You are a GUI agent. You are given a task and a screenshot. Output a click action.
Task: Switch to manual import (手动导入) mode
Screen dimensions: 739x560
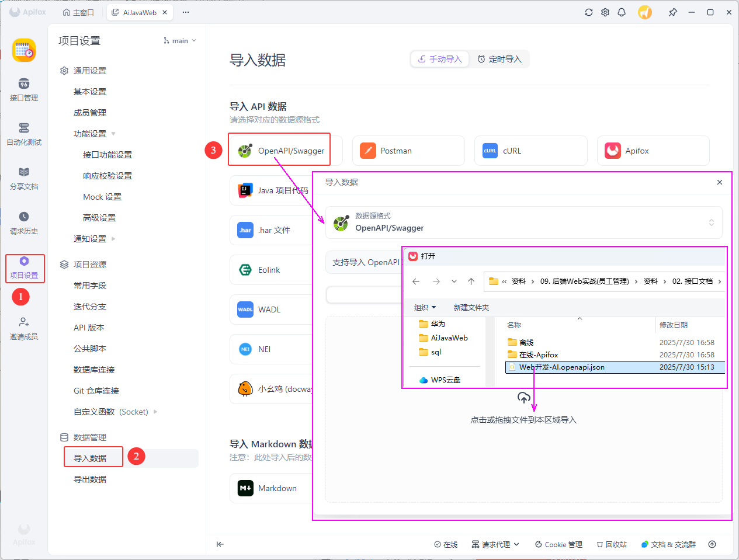(x=440, y=59)
